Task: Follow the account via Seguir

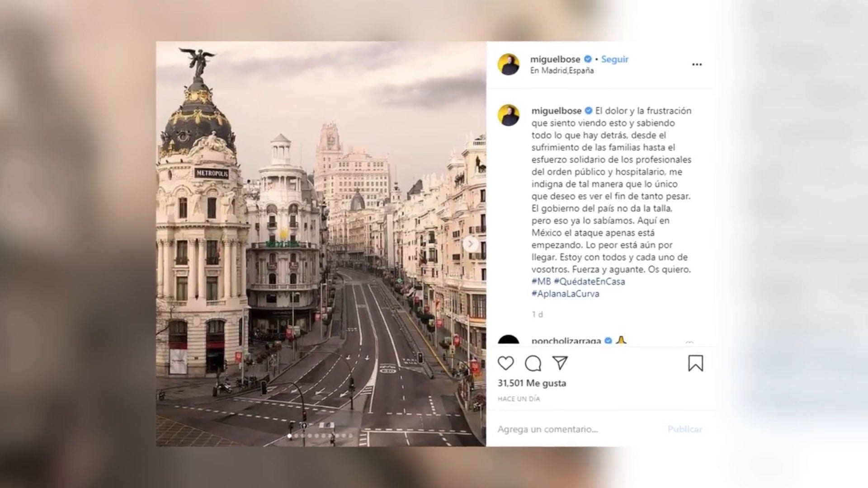Action: pos(615,59)
